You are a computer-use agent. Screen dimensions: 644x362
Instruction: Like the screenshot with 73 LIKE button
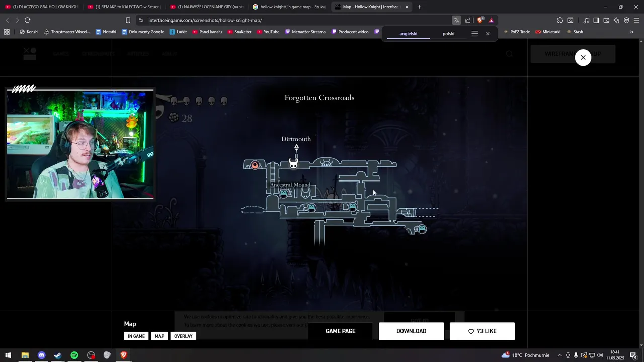click(482, 331)
